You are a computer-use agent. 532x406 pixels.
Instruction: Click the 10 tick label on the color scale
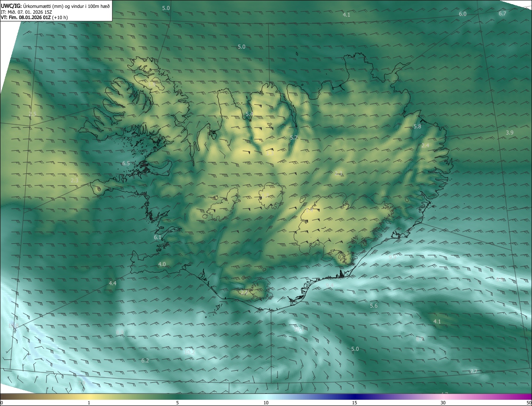tap(266, 403)
